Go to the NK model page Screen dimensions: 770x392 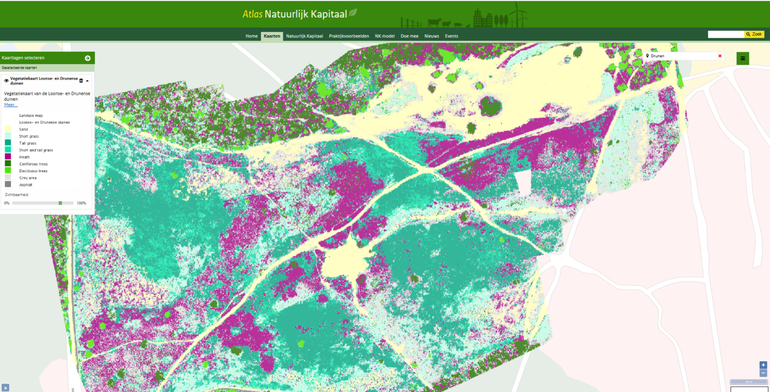385,36
